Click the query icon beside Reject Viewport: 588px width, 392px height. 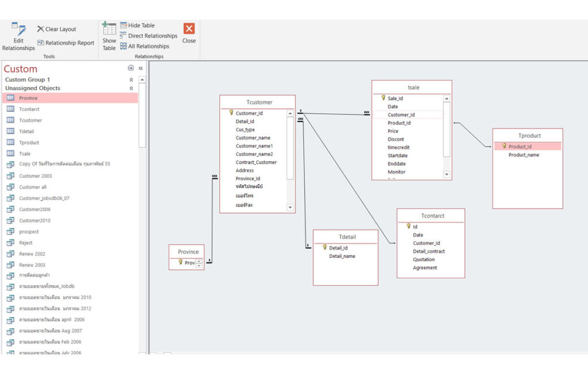tap(10, 243)
